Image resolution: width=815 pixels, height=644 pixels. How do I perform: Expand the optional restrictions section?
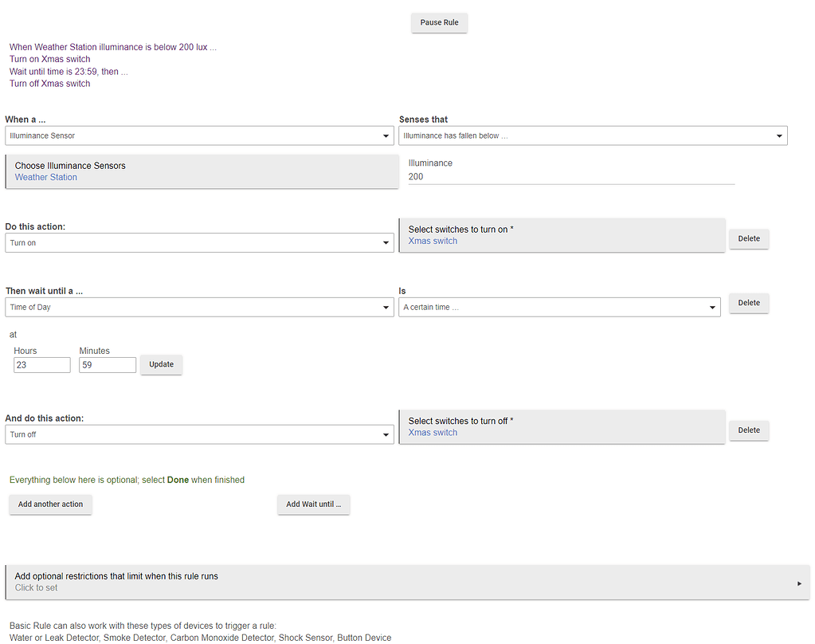407,582
